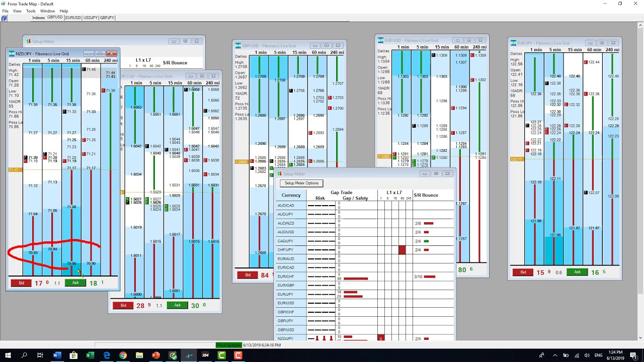Open the green Camtasia taskbar icon

pos(222,355)
